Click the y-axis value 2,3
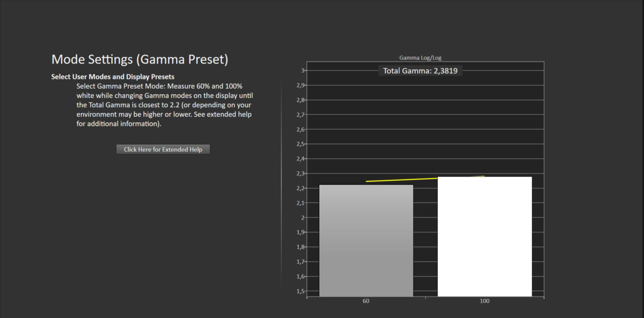 pyautogui.click(x=300, y=174)
